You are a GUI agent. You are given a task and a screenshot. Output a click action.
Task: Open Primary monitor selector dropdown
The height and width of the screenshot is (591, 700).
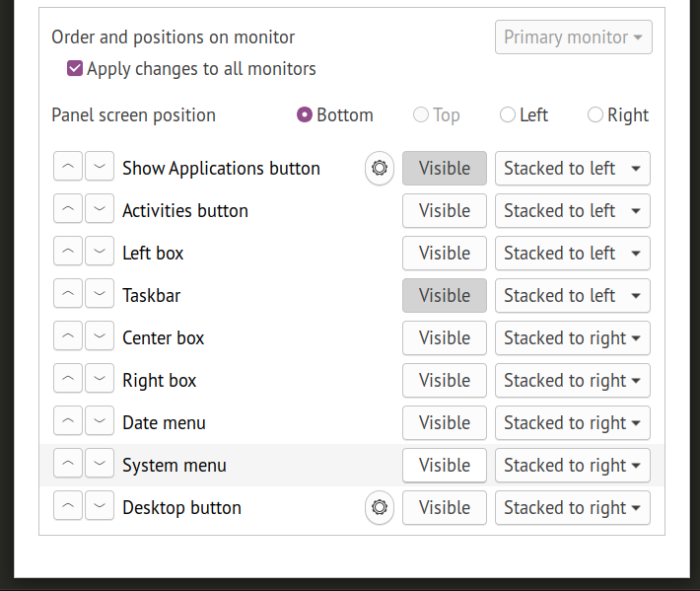click(x=573, y=37)
